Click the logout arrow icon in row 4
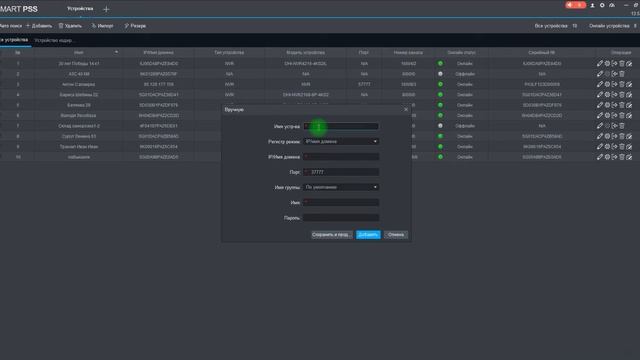Image resolution: width=640 pixels, height=360 pixels. [615, 95]
